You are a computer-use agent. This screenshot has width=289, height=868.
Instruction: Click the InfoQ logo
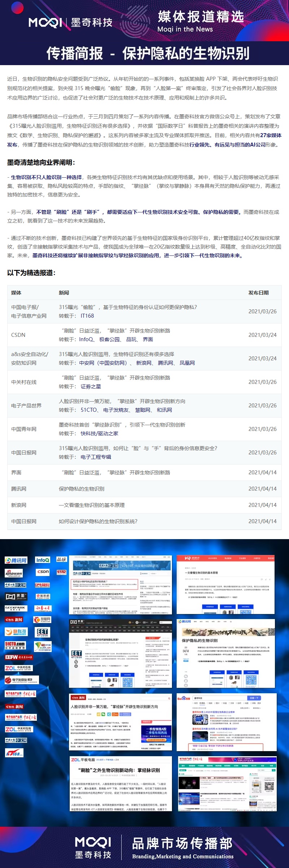43,560
